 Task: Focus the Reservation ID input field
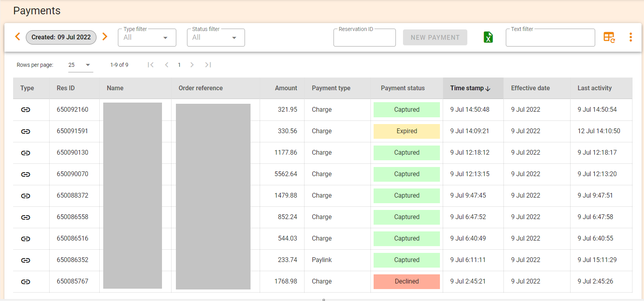click(364, 37)
